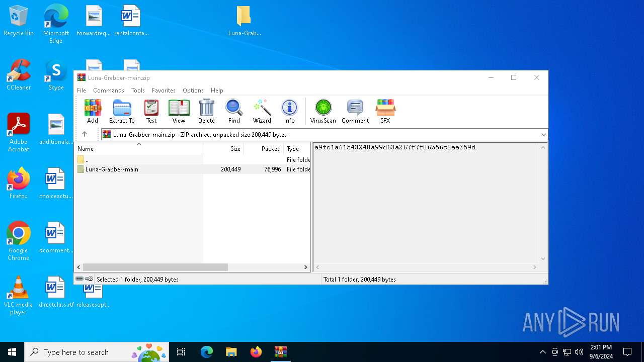Click the SFX toolbar icon
Image resolution: width=644 pixels, height=362 pixels.
[385, 111]
